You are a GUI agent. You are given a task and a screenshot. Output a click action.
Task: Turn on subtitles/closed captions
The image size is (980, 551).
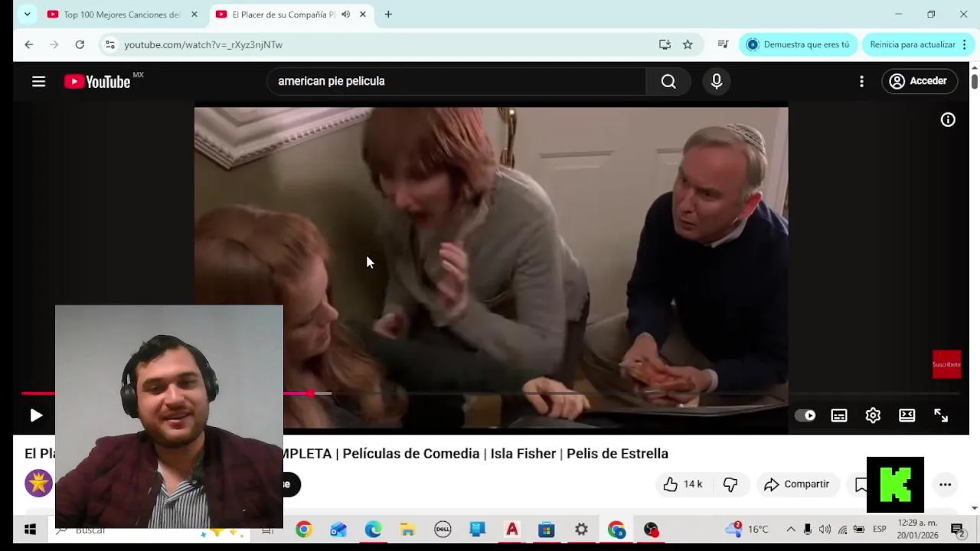pyautogui.click(x=839, y=416)
